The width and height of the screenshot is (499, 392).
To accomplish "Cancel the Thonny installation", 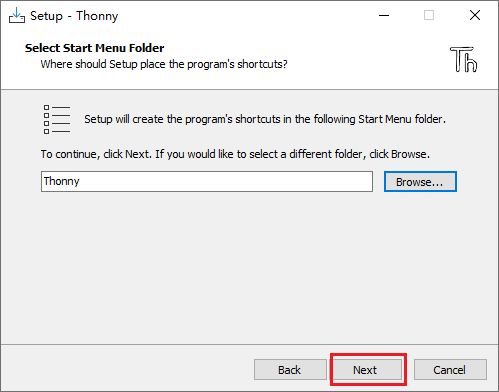I will [x=450, y=370].
